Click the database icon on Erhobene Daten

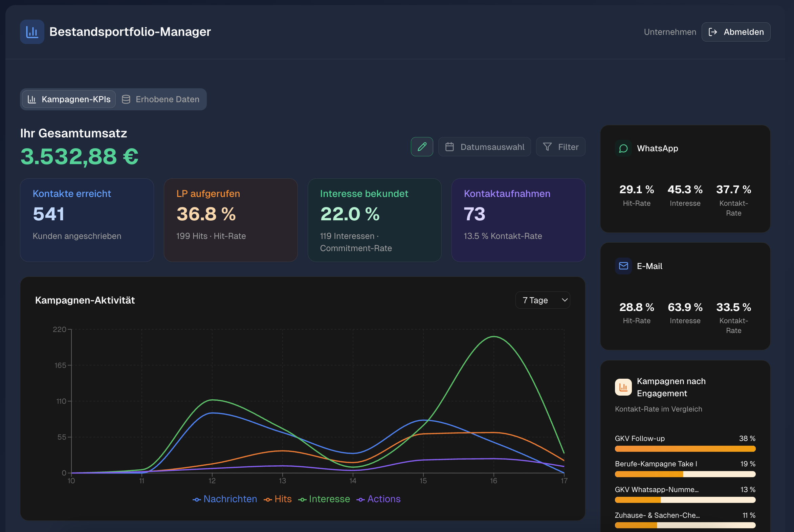tap(126, 99)
